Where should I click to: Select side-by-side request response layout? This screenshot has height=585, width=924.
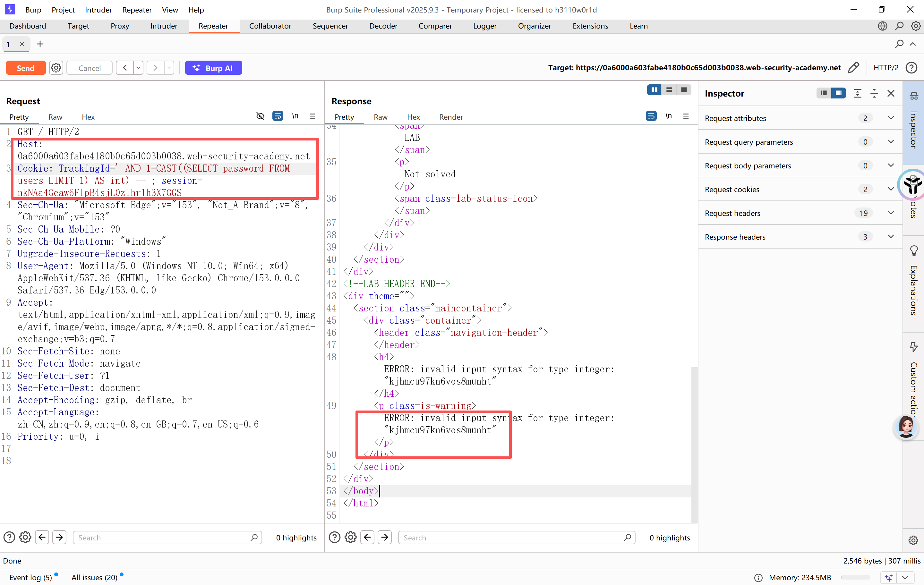[x=654, y=90]
